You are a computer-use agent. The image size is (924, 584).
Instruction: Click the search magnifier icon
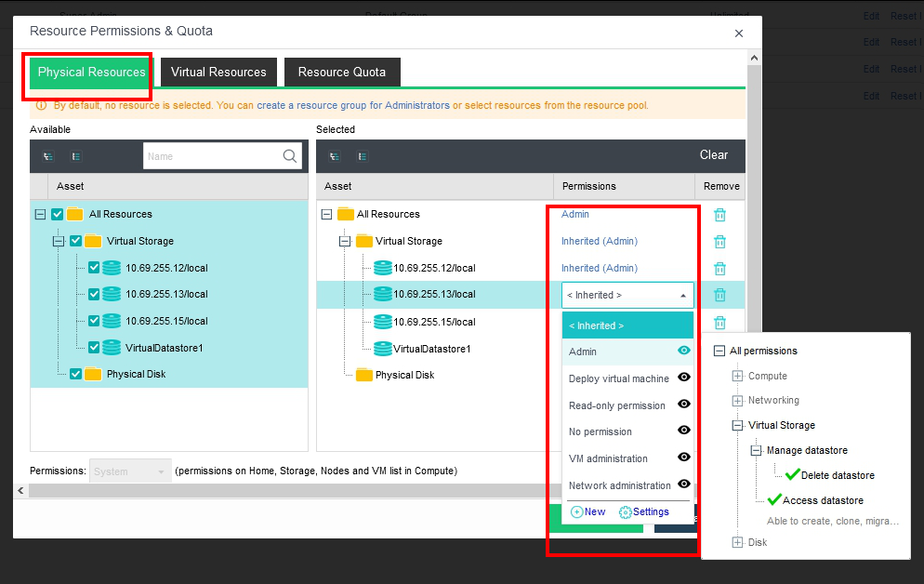pyautogui.click(x=289, y=156)
